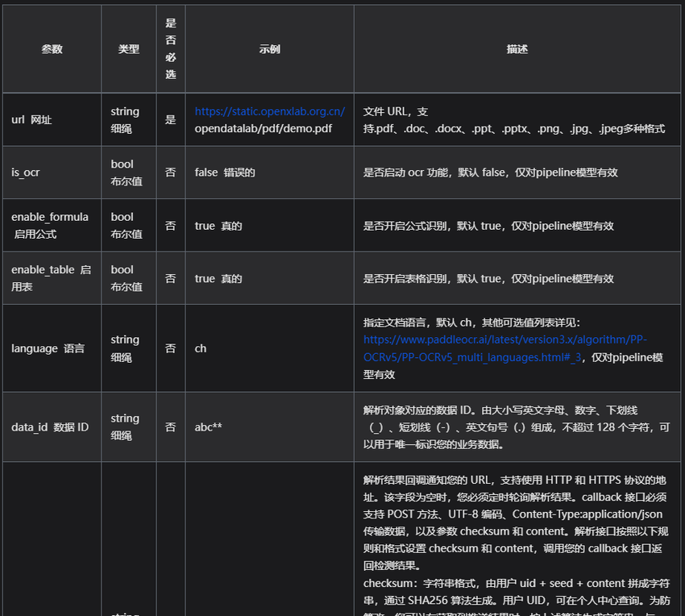Click the '否' required value in enable_table row
The height and width of the screenshot is (616, 685).
click(170, 278)
